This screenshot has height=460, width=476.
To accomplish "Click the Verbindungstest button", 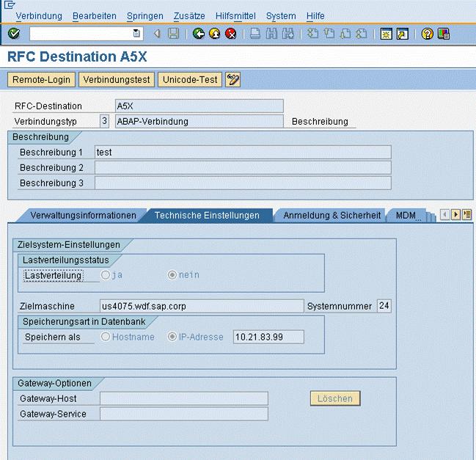I will (117, 79).
